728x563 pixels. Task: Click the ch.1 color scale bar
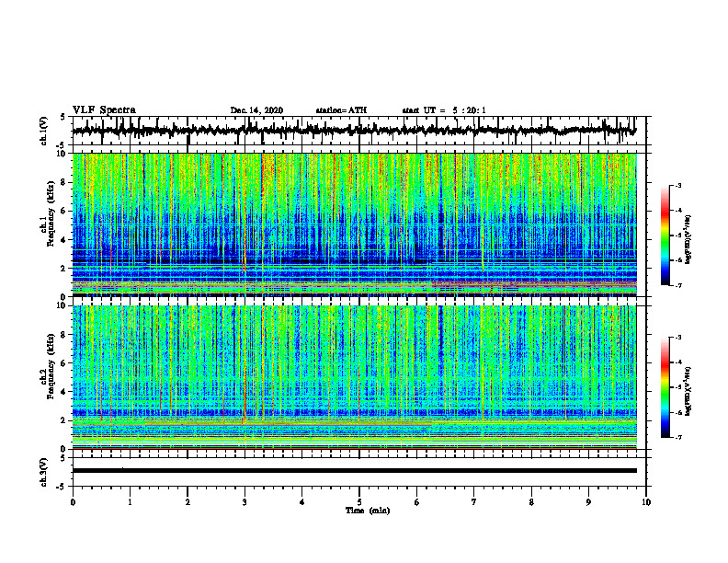coord(665,236)
